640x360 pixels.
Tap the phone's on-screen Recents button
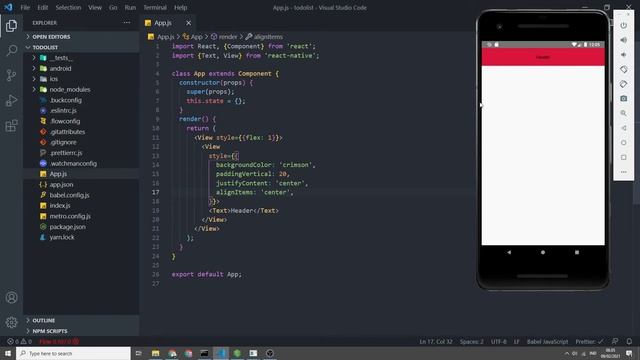(x=577, y=252)
